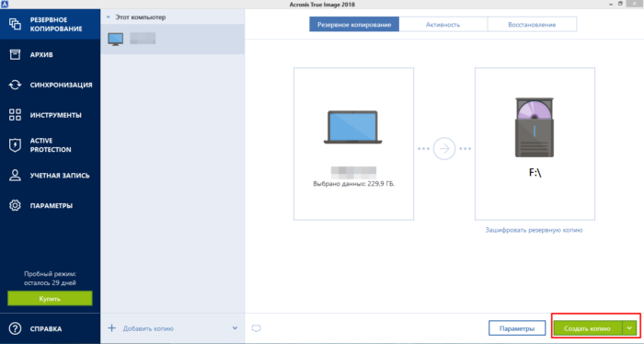
Task: Open the Добавить копию dropdown chevron
Action: (x=235, y=328)
